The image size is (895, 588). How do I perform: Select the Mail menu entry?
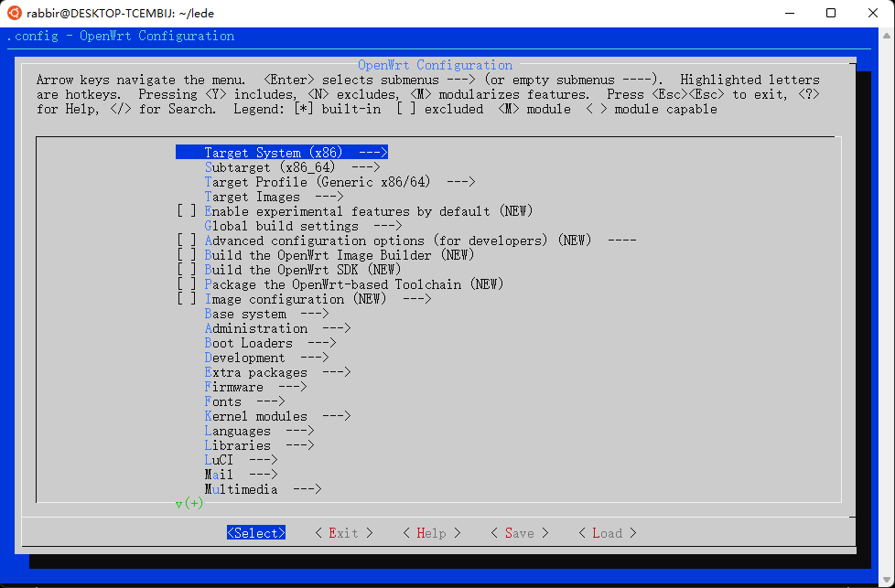[241, 475]
